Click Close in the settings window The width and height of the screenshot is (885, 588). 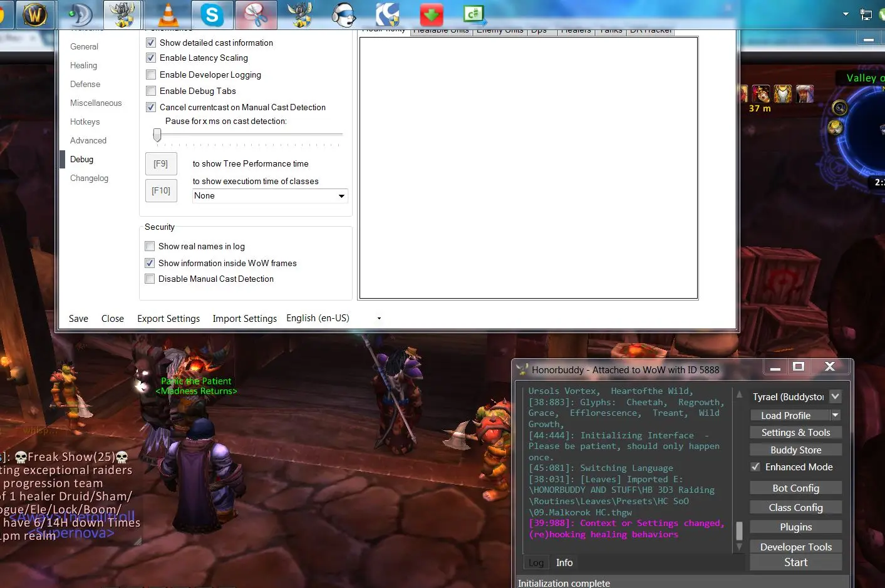[x=113, y=319]
